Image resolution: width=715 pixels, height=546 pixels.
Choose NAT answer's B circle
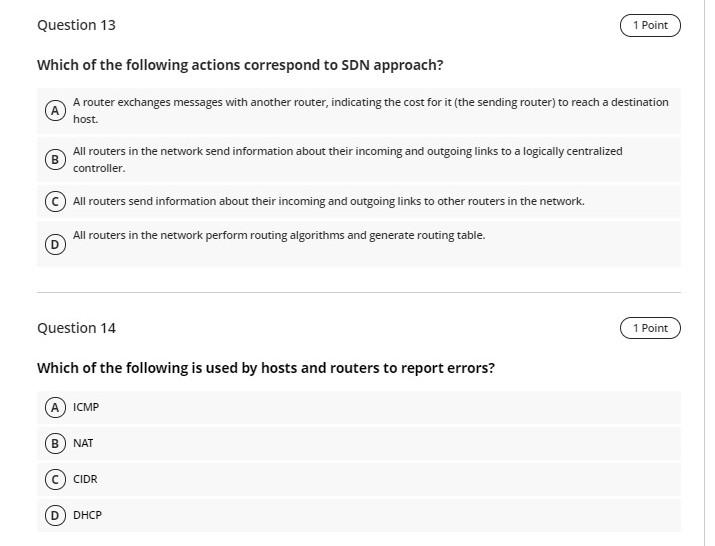click(55, 443)
